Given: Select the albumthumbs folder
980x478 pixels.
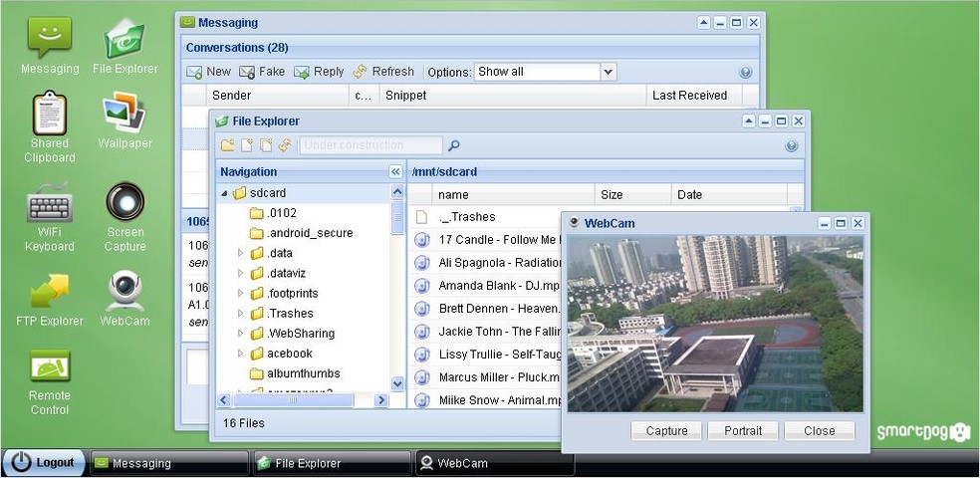Looking at the screenshot, I should click(x=295, y=373).
